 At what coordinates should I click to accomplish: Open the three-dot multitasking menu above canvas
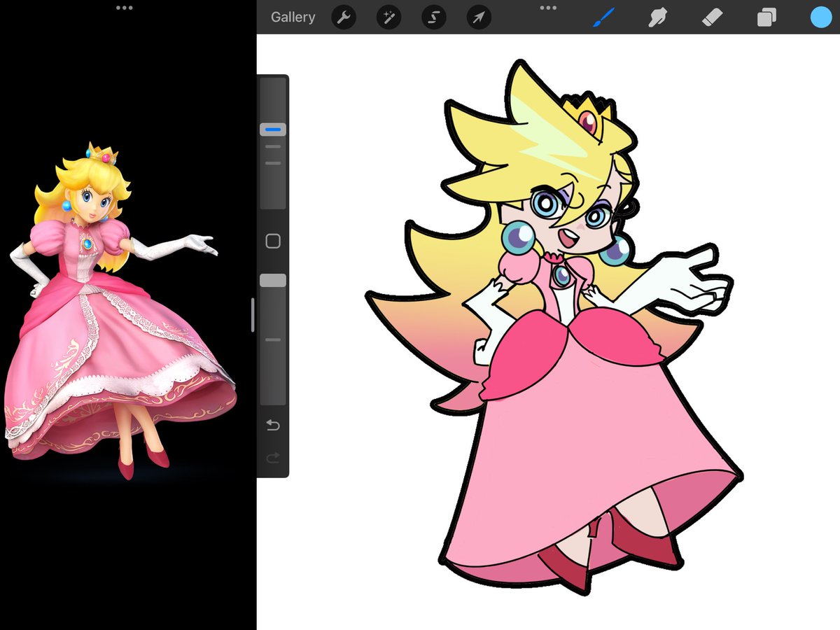click(548, 8)
